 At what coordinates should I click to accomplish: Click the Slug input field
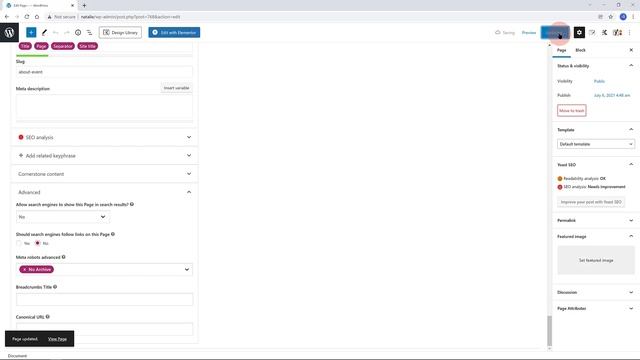click(x=104, y=72)
